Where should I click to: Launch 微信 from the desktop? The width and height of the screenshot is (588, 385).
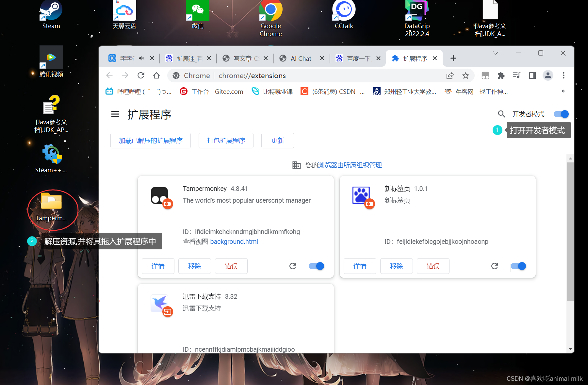tap(197, 15)
